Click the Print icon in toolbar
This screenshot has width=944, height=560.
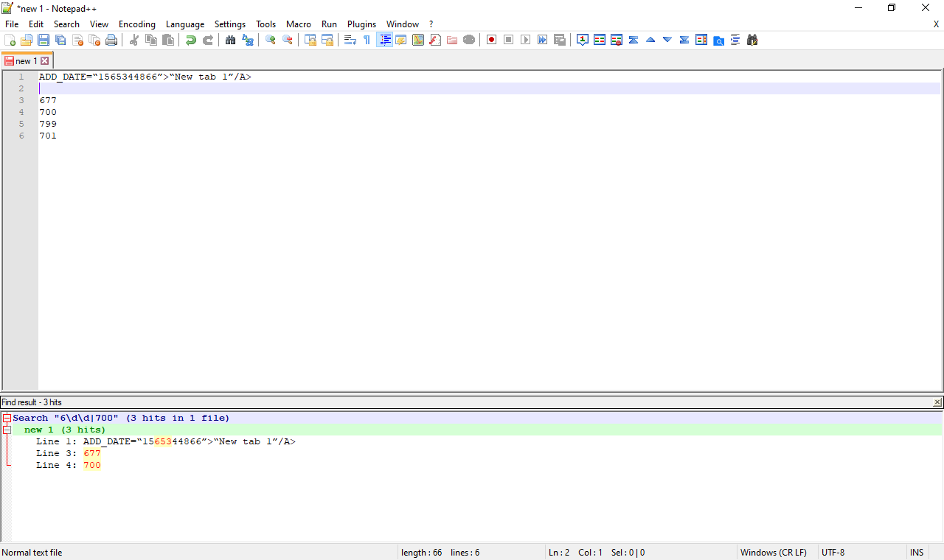(x=111, y=40)
